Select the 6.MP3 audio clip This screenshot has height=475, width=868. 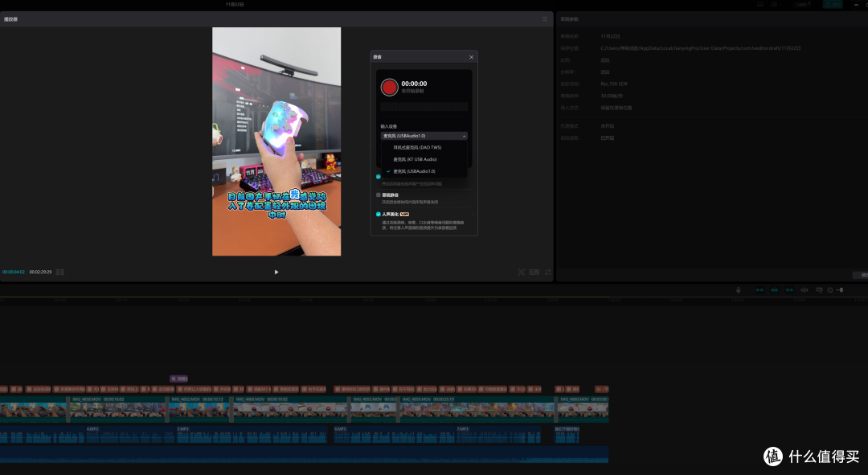tap(394, 434)
